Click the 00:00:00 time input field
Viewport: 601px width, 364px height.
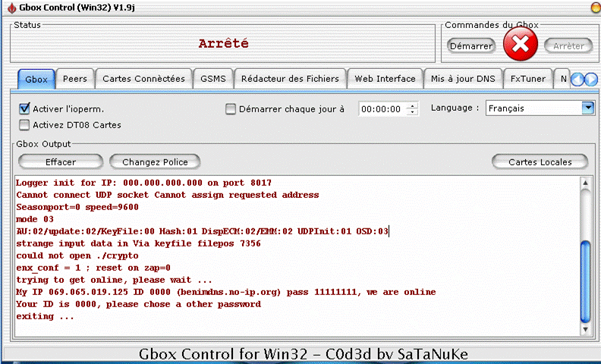pyautogui.click(x=382, y=109)
